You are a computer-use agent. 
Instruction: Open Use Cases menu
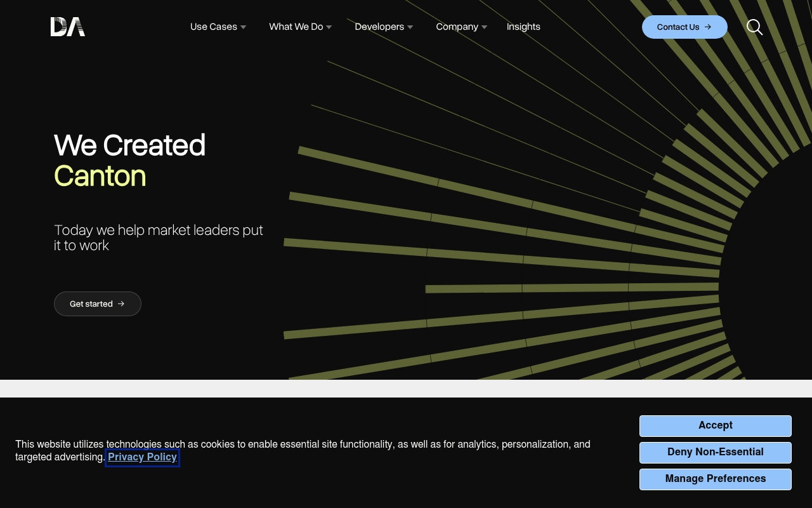(x=214, y=27)
